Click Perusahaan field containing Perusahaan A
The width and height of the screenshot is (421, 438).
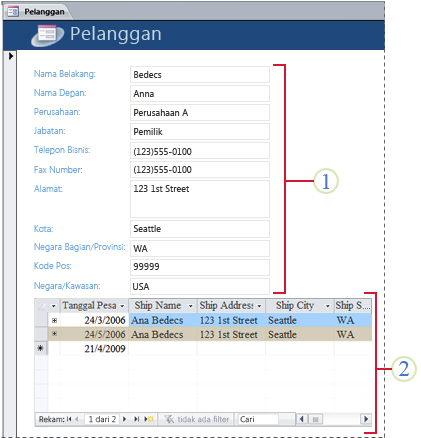click(x=200, y=112)
